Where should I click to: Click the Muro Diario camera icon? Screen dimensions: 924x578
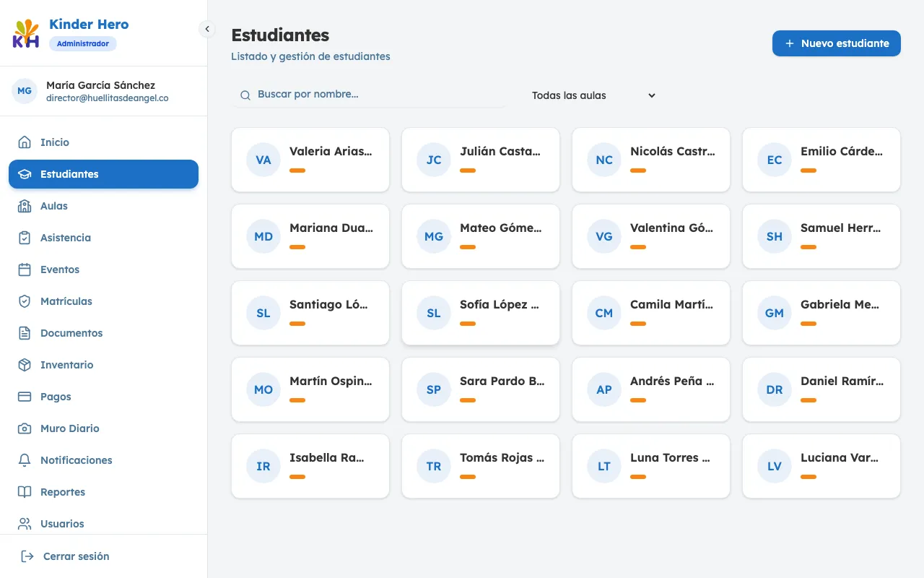[25, 428]
